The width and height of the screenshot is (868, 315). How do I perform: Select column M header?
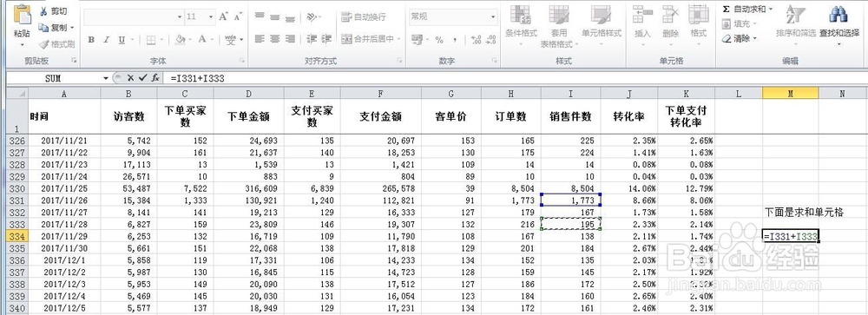[790, 94]
